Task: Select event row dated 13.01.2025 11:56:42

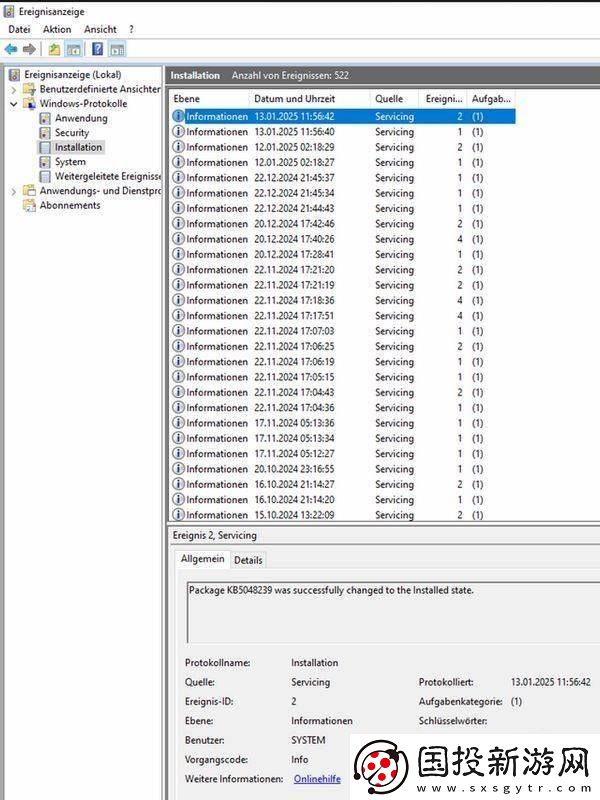Action: 343,116
